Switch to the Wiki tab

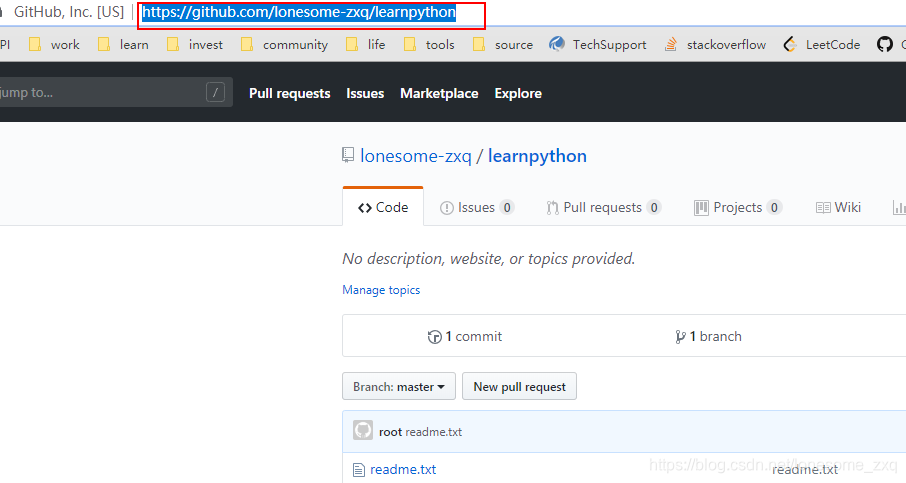point(838,207)
